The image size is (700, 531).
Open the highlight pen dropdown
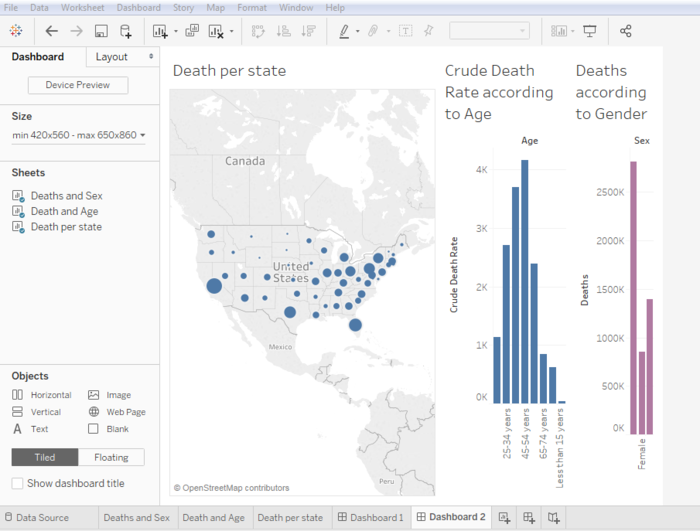click(x=357, y=31)
